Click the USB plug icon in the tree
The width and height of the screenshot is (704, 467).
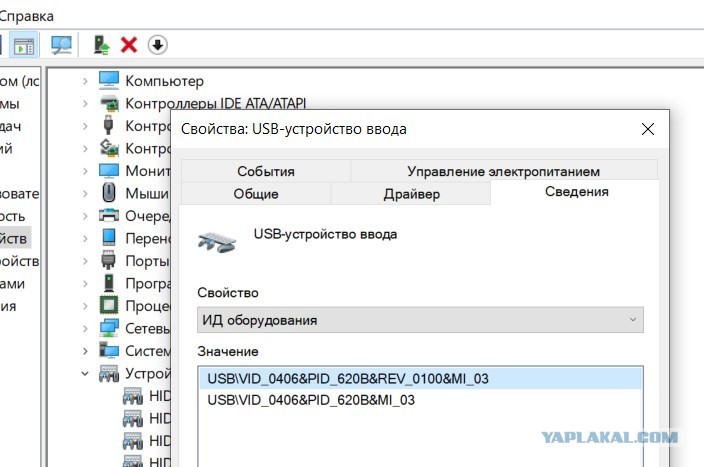(108, 125)
